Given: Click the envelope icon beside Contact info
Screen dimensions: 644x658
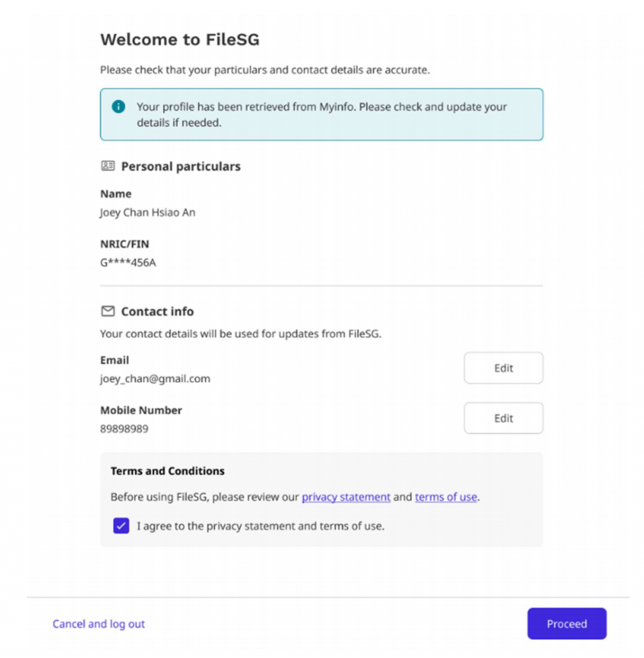Looking at the screenshot, I should point(108,311).
